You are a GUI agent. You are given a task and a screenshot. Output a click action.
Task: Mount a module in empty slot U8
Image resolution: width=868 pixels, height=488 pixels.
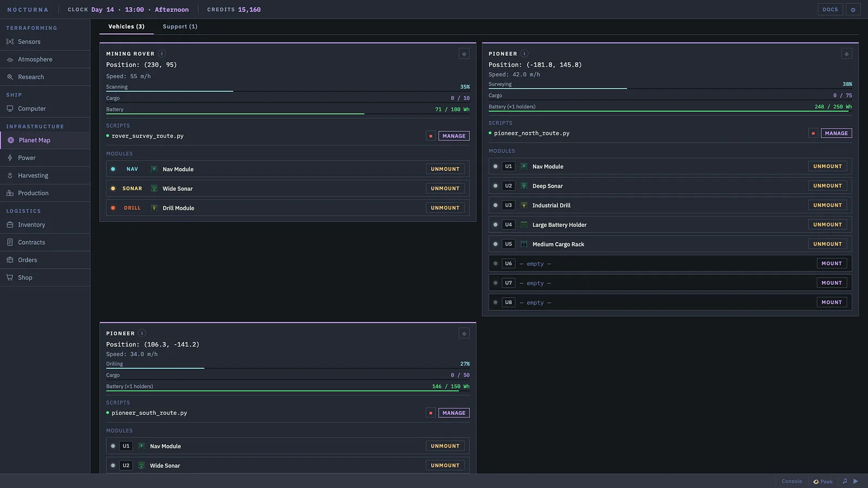[x=832, y=303]
